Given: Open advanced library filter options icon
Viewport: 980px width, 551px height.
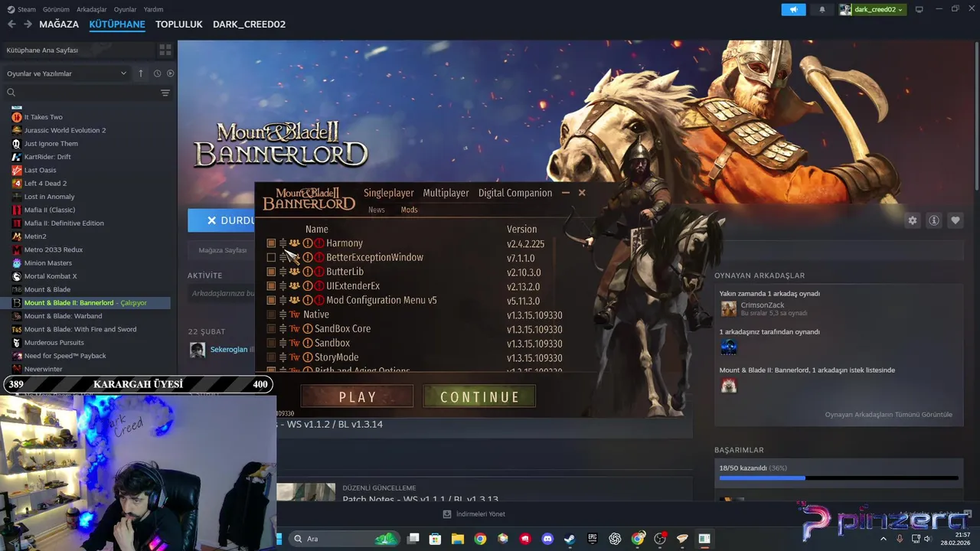Looking at the screenshot, I should point(165,93).
